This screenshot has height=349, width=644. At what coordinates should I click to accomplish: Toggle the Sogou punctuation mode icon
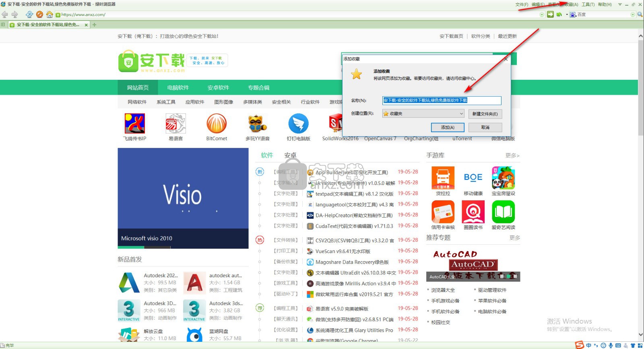coord(596,345)
